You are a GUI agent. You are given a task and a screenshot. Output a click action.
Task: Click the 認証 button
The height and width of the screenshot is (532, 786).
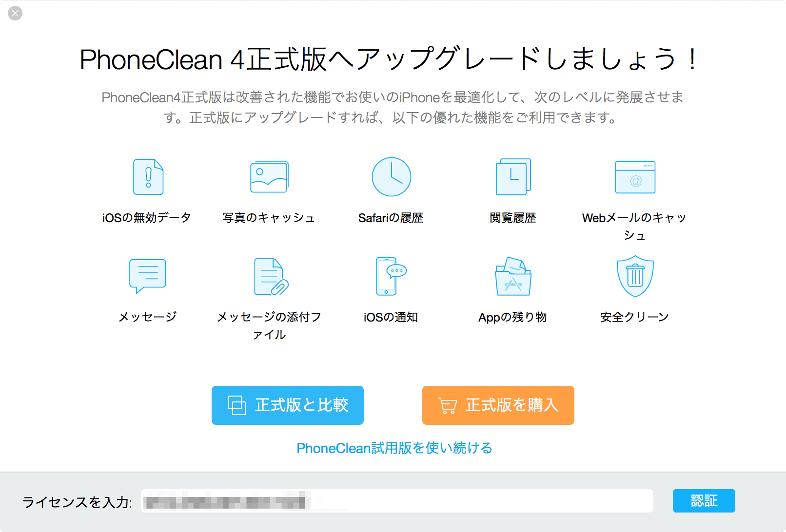pyautogui.click(x=704, y=501)
